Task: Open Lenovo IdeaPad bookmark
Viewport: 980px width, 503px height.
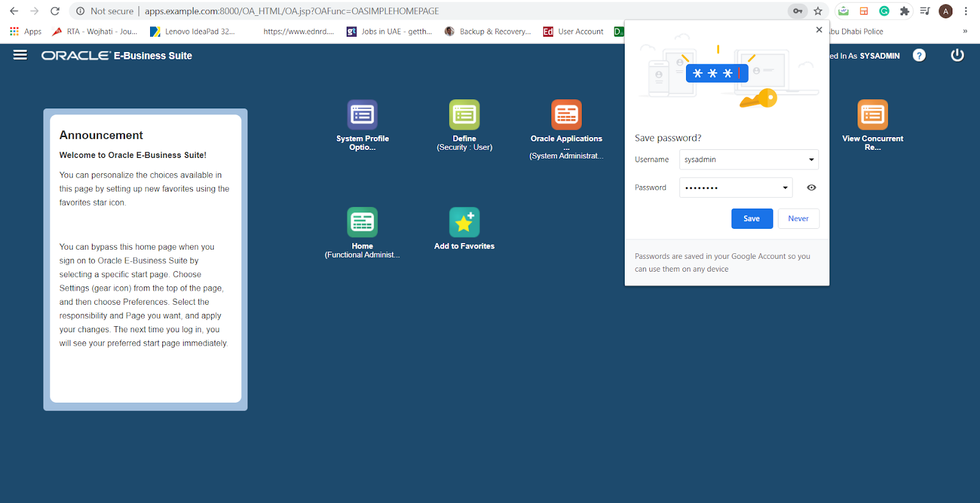Action: [192, 31]
